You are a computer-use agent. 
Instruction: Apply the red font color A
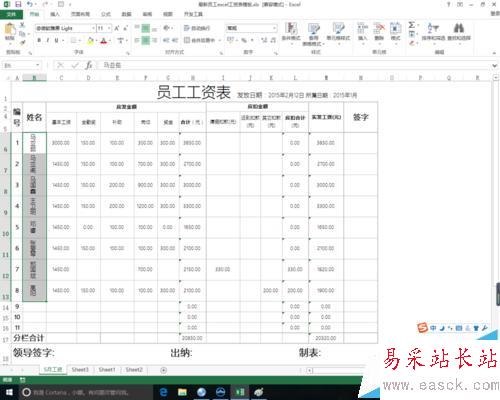[x=104, y=40]
